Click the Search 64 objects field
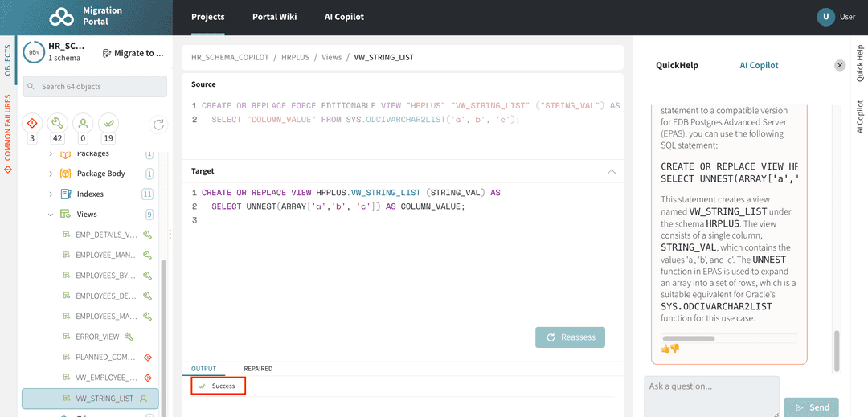 (95, 86)
